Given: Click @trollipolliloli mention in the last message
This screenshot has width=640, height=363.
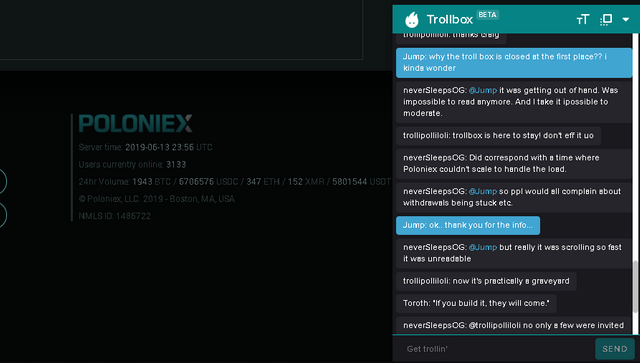Looking at the screenshot, I should pyautogui.click(x=495, y=325).
